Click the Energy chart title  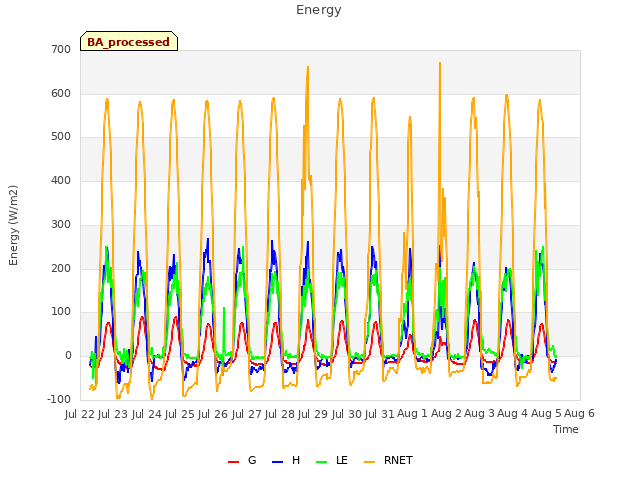click(x=319, y=10)
